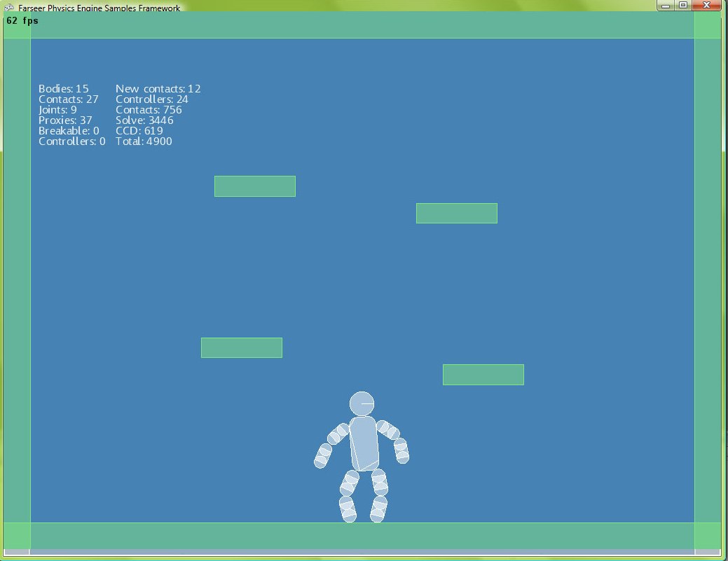Select the ragdoll's lower arm on the right
Screen dimensions: 728x561
click(x=401, y=450)
